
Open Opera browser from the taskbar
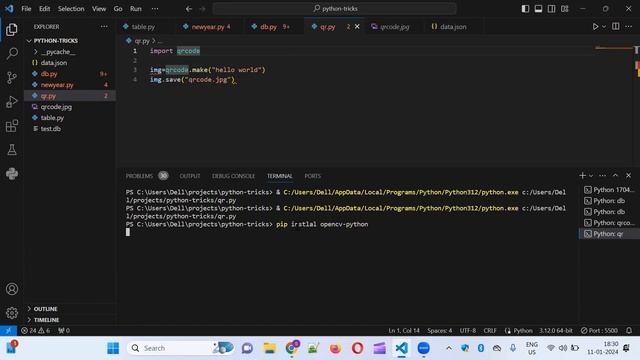click(x=358, y=348)
